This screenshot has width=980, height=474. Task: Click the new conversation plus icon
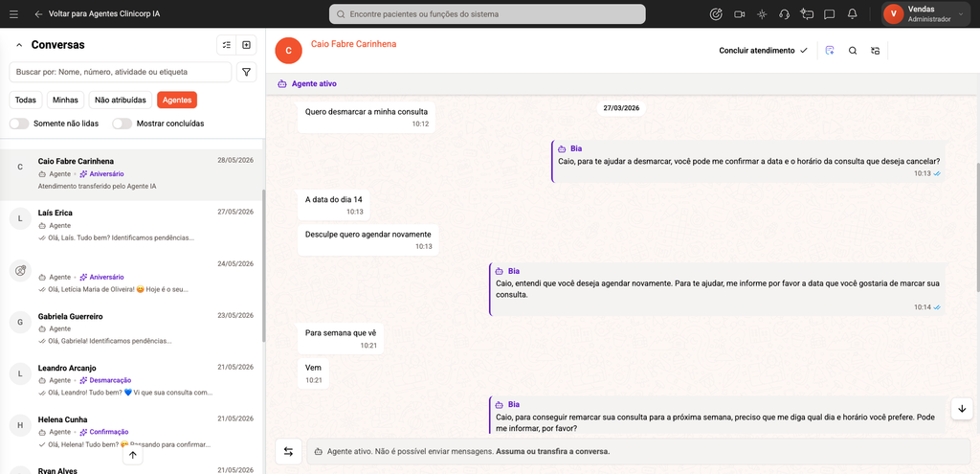[x=246, y=45]
